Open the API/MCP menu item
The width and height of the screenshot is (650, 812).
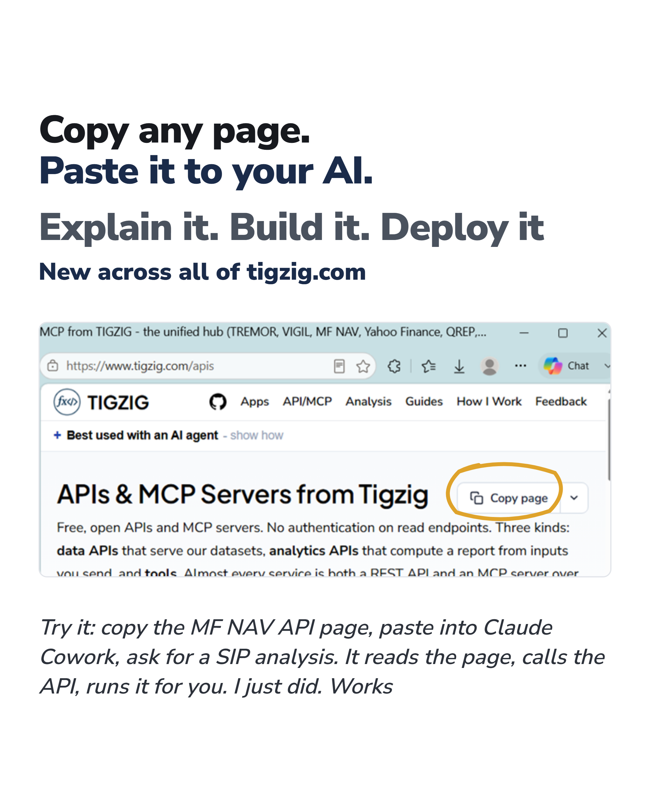[x=307, y=401]
